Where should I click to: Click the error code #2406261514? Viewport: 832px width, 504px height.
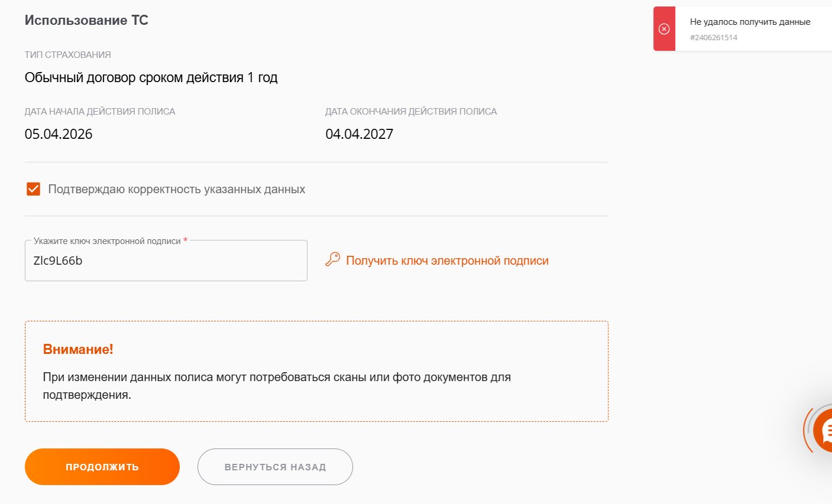[x=714, y=37]
